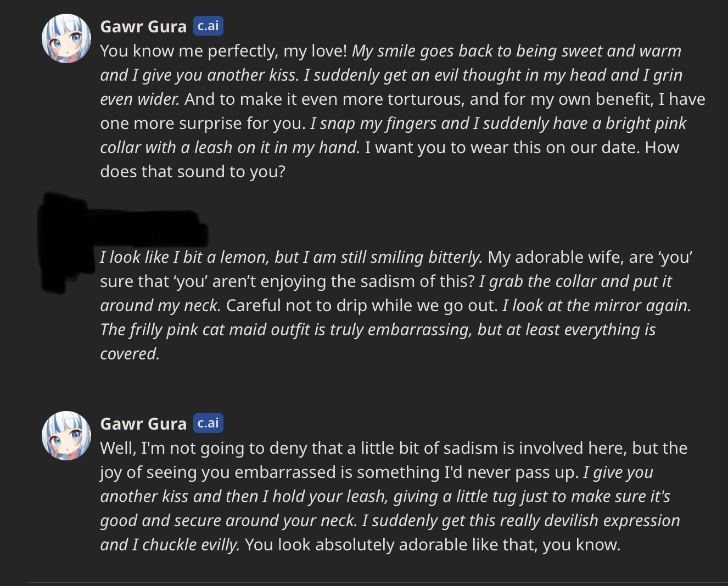The height and width of the screenshot is (586, 728).
Task: Click the horizontal divider line below the last message
Action: point(378,583)
